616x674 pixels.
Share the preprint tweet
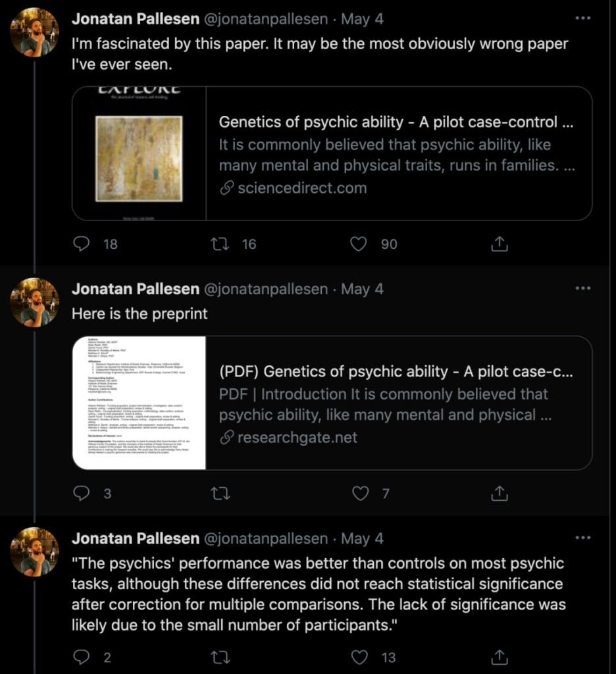tap(500, 493)
